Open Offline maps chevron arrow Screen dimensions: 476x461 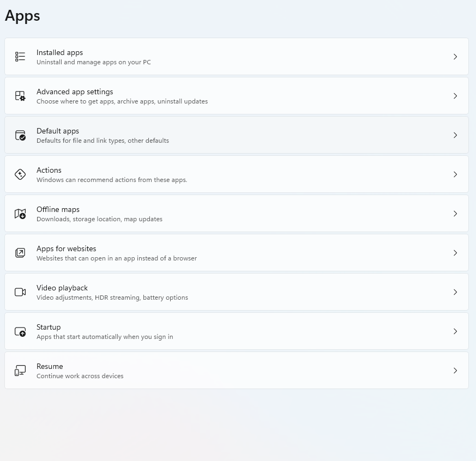click(455, 214)
